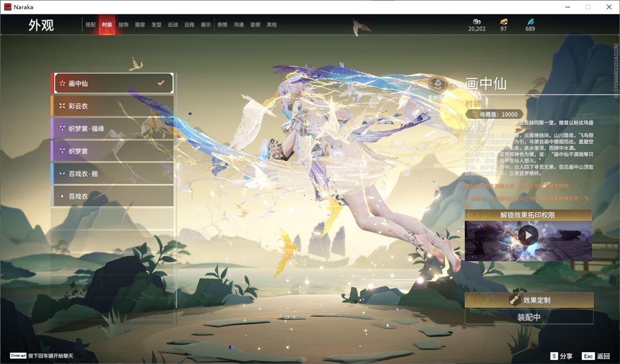620x364 pixels.
Task: Pick the 百戏衣·捆 outfit
Action: (x=113, y=173)
